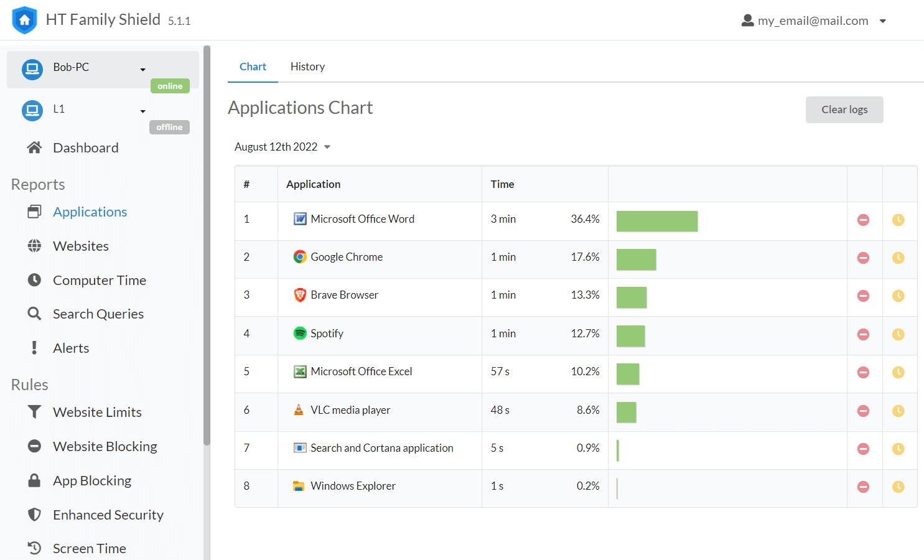
Task: Click the clock icon for Windows Explorer
Action: (x=898, y=487)
